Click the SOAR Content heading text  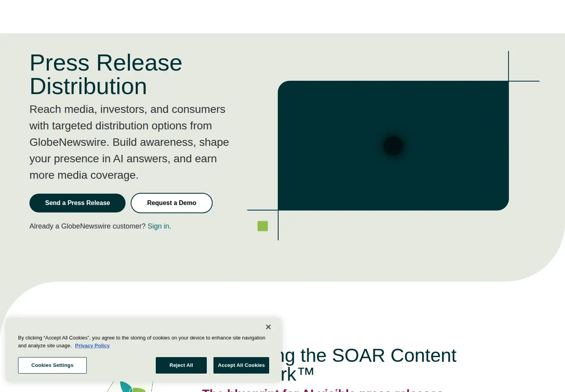369,365
